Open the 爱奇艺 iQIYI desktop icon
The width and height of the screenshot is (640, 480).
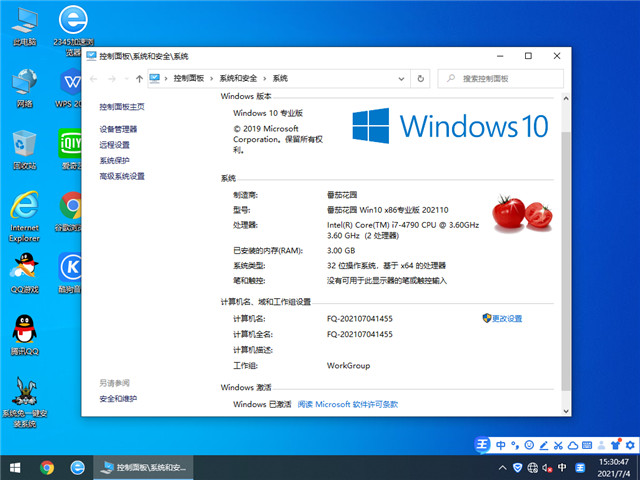[x=70, y=149]
